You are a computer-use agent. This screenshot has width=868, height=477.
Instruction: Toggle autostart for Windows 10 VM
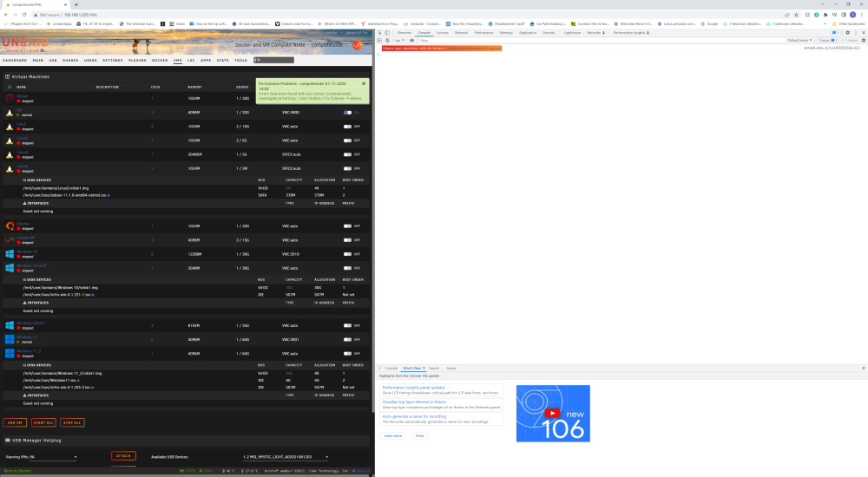(x=347, y=254)
